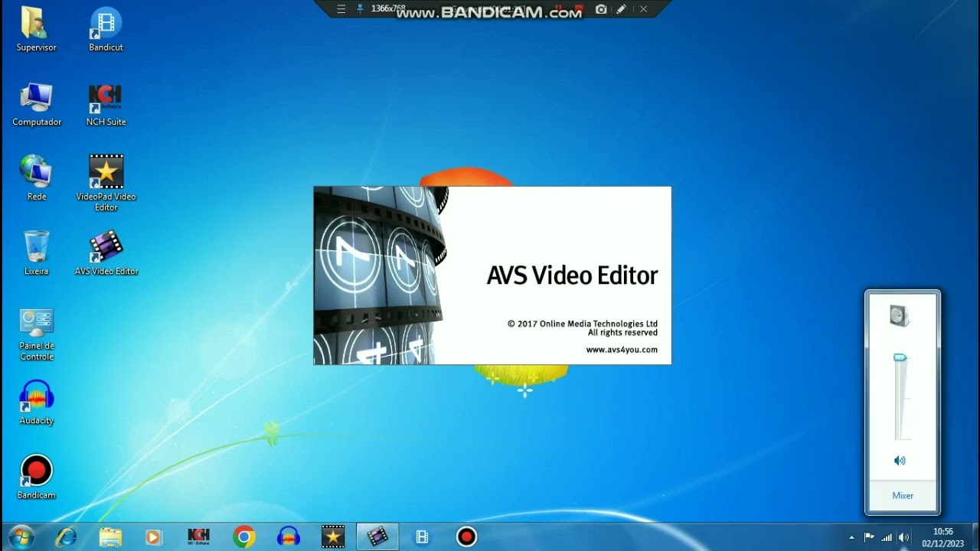This screenshot has width=980, height=551.
Task: Select the NCH Suite desktop shortcut
Action: pyautogui.click(x=106, y=104)
